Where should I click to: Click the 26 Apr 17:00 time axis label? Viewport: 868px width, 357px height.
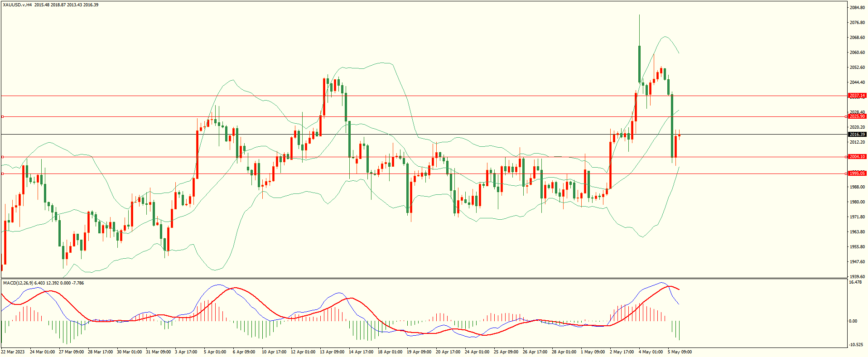535,352
